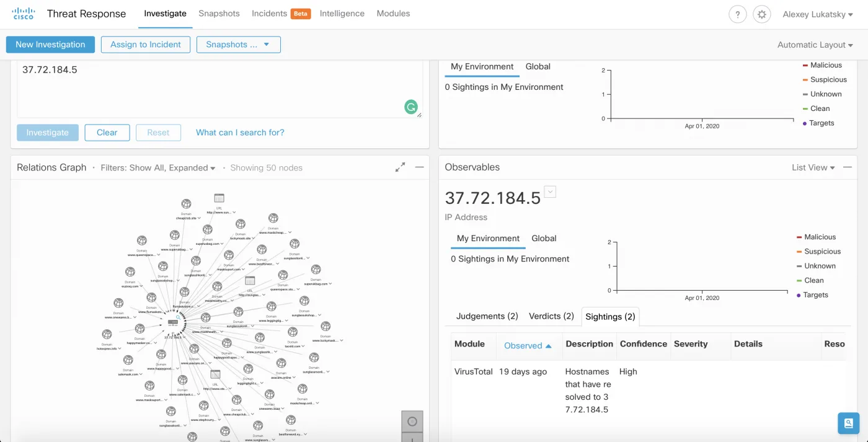The width and height of the screenshot is (868, 442).
Task: Select the luckymask.site domain globe icon
Action: click(x=240, y=224)
